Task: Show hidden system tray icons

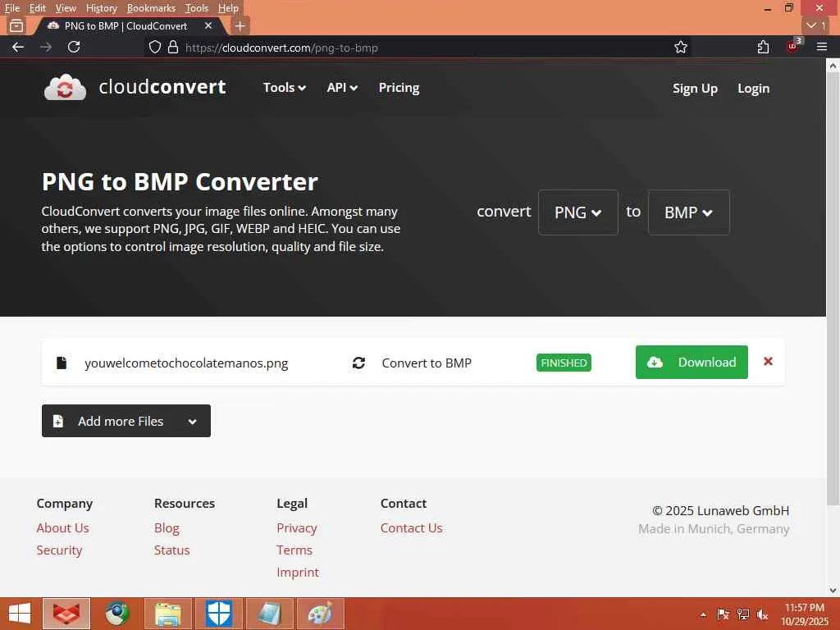Action: pyautogui.click(x=703, y=614)
